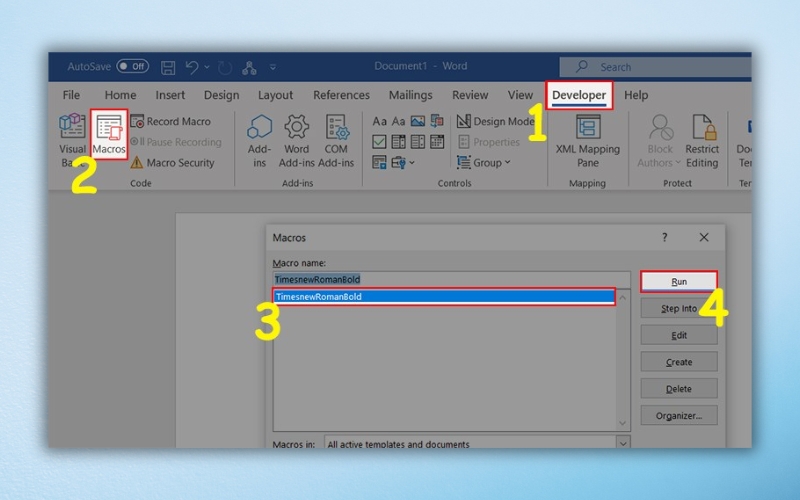Image resolution: width=800 pixels, height=500 pixels.
Task: Insert Picture content control
Action: coord(418,121)
